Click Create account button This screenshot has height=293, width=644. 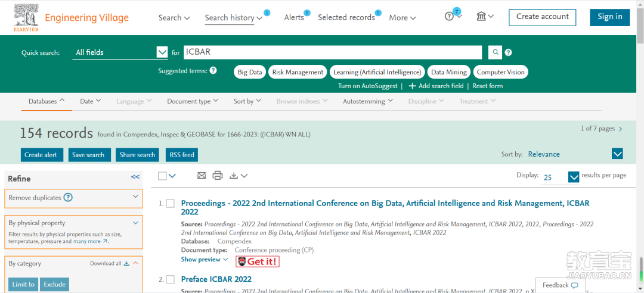coord(542,17)
